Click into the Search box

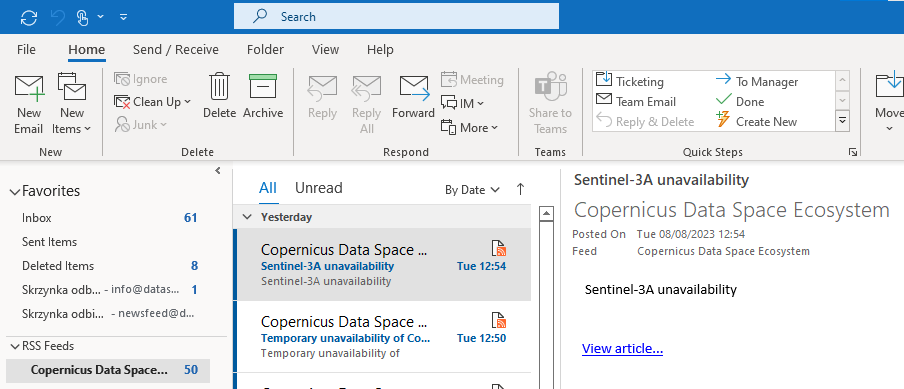coord(396,17)
